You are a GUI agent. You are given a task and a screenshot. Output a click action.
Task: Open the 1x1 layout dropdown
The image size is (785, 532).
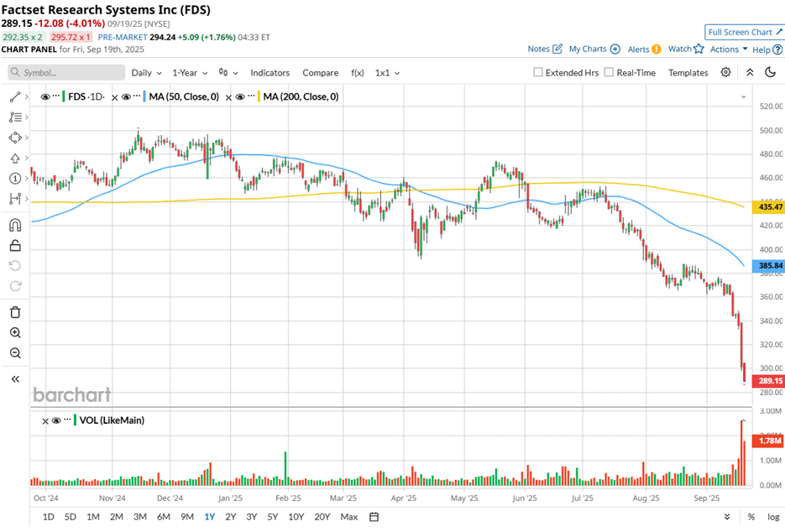(x=388, y=72)
